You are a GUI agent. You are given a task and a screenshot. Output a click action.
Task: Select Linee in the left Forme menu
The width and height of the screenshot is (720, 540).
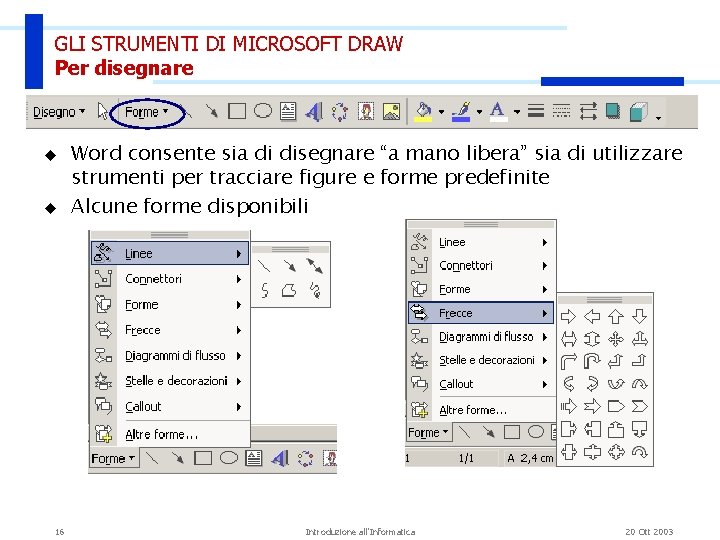tap(170, 253)
